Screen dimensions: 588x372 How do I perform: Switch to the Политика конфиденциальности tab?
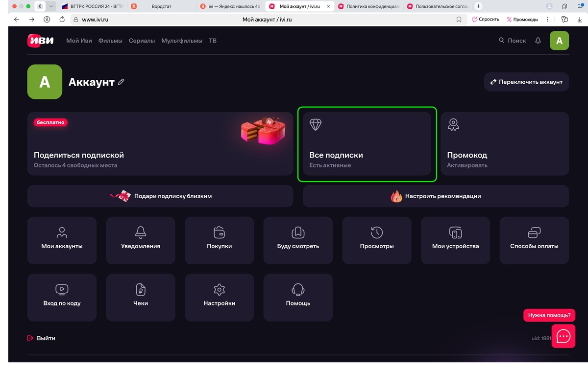[x=368, y=6]
